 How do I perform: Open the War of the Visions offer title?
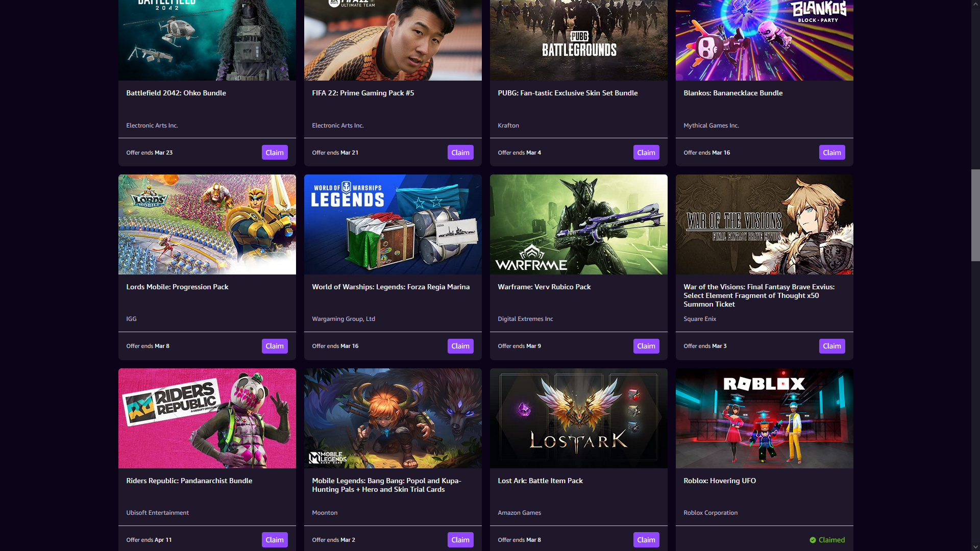(759, 295)
